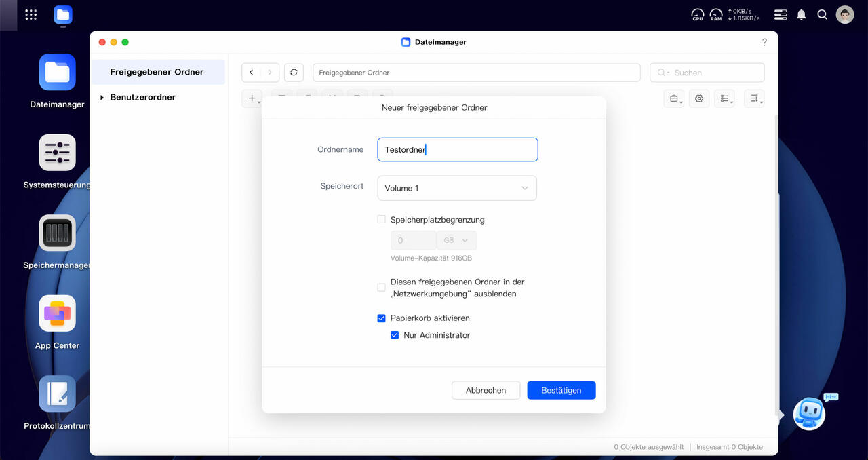
Task: Click the Speicherort label
Action: [x=342, y=186]
